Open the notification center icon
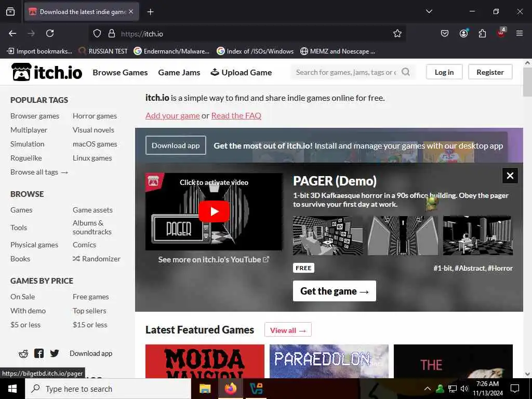 (515, 389)
